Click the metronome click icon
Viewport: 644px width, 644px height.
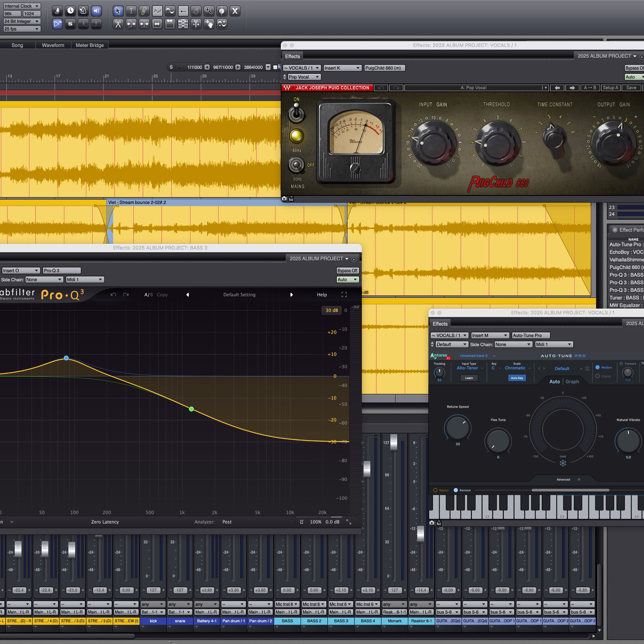click(83, 11)
